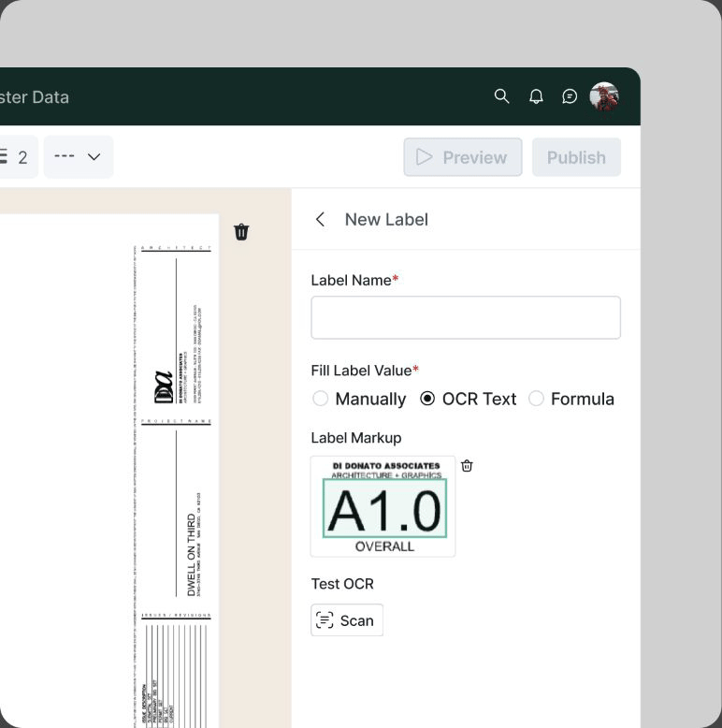Click the Preview button

463,157
